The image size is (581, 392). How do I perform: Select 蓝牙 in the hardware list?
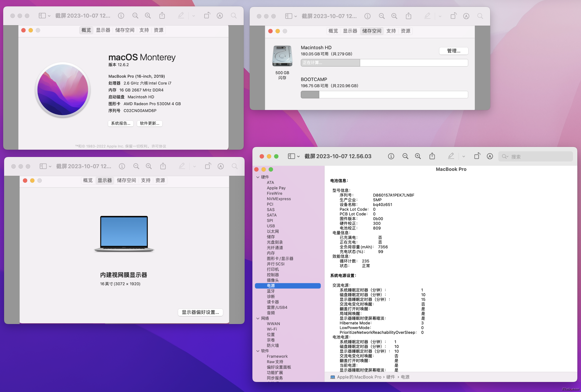point(271,291)
